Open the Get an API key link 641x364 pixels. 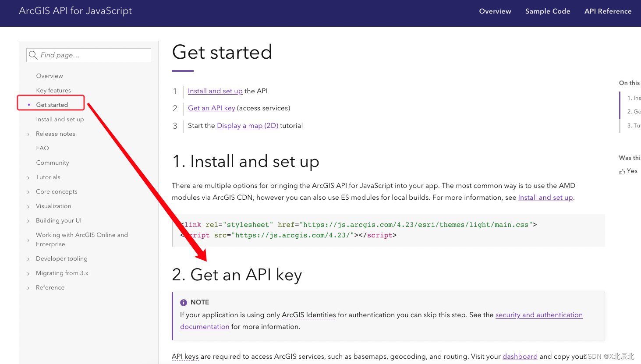tap(211, 108)
